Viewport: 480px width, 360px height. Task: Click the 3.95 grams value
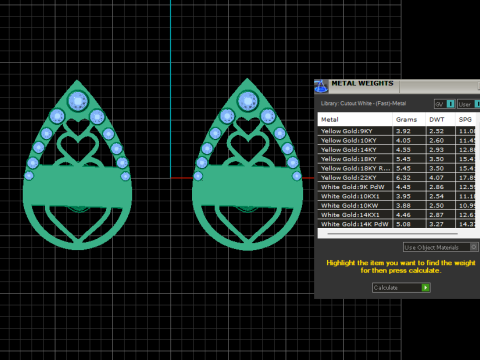[403, 196]
